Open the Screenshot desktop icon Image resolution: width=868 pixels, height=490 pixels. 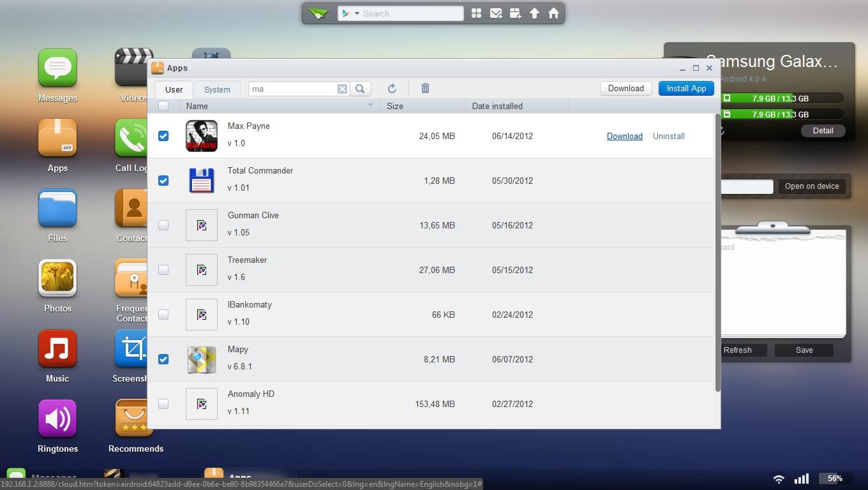click(131, 349)
